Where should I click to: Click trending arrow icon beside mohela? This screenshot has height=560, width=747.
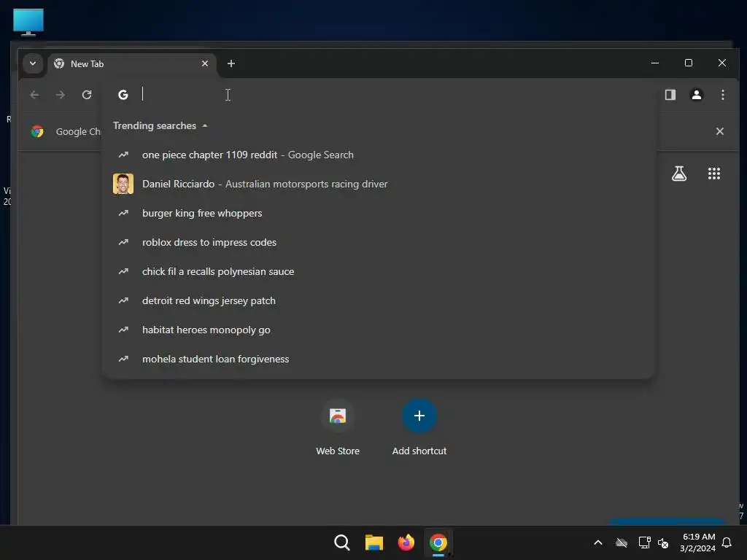click(x=123, y=359)
